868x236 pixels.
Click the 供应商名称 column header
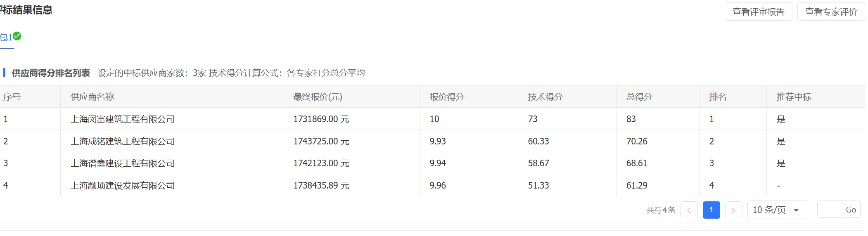tap(92, 97)
